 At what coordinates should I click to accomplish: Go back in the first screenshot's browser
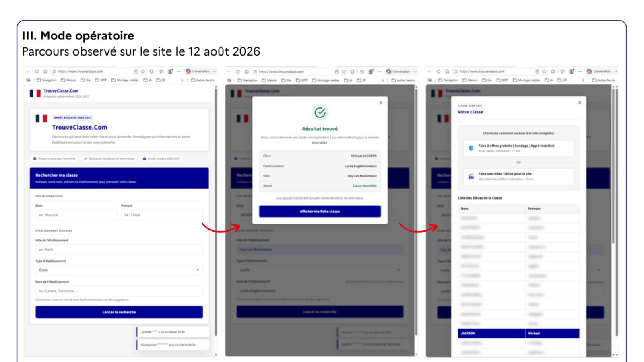28,72
